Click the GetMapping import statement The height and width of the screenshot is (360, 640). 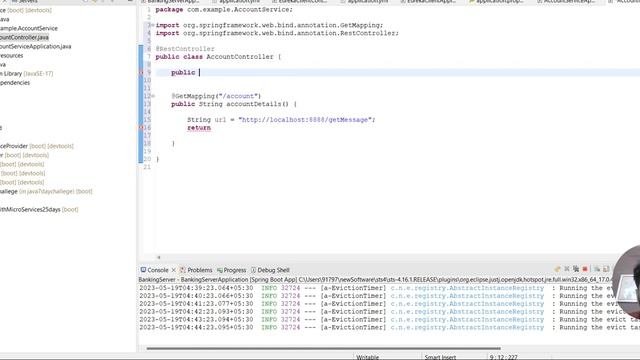click(x=269, y=25)
